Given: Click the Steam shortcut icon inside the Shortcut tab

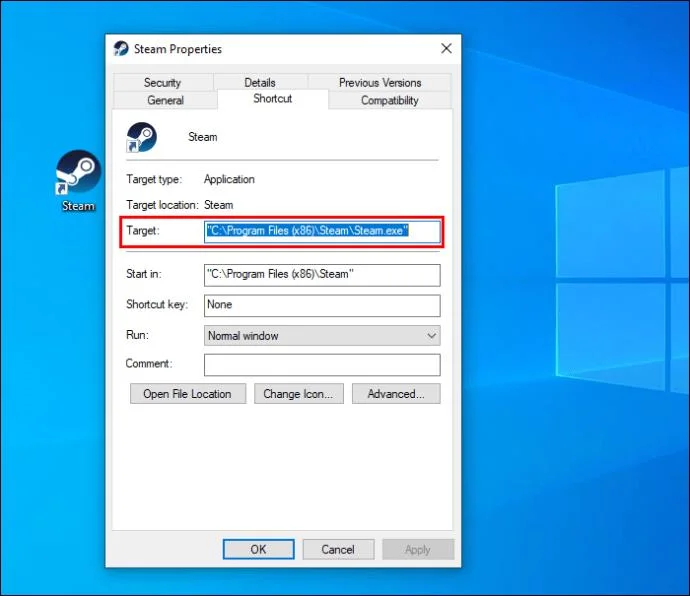Looking at the screenshot, I should pos(141,137).
